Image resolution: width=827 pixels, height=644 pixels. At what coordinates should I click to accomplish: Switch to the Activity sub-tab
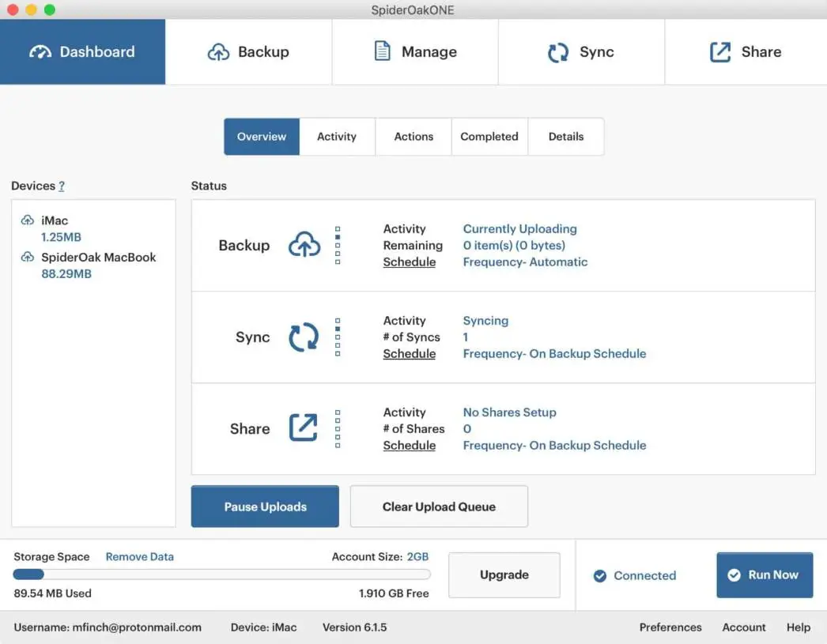coord(337,137)
